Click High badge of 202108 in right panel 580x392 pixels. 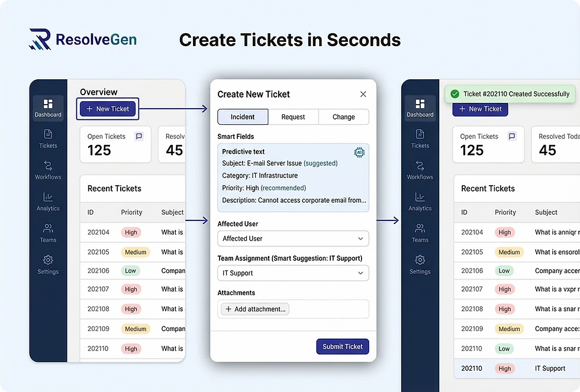coord(504,309)
